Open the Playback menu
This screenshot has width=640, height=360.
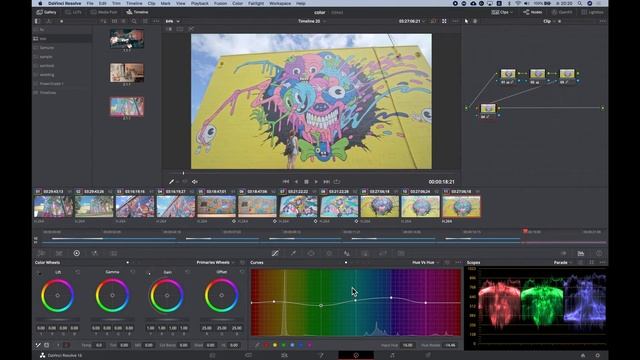coord(200,3)
